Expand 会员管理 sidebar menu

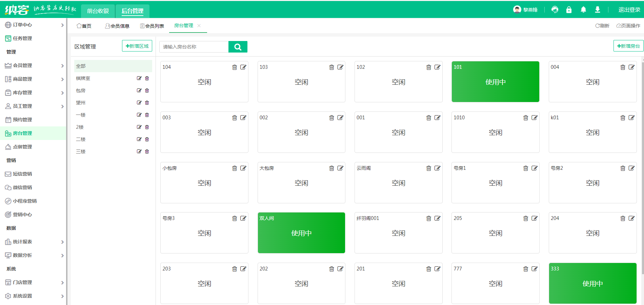[x=34, y=65]
